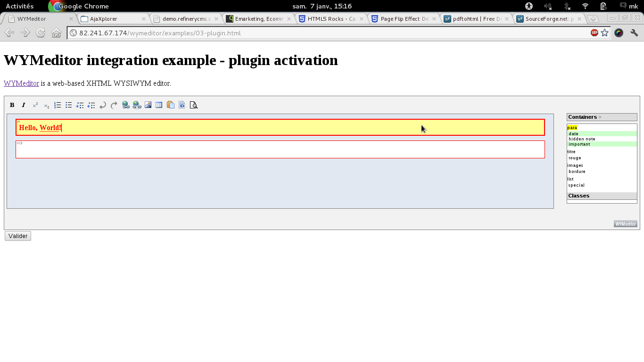644x362 pixels.
Task: Toggle italic formatting in editor toolbar
Action: click(24, 105)
